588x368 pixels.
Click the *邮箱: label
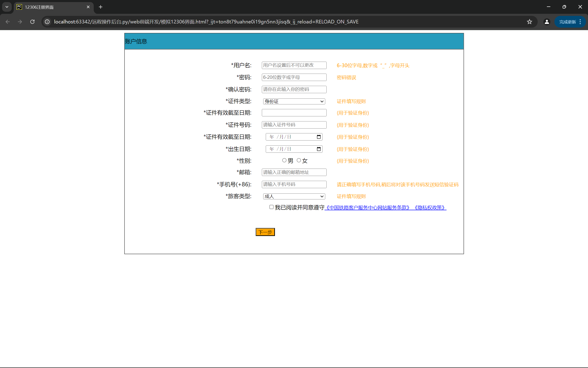click(244, 172)
